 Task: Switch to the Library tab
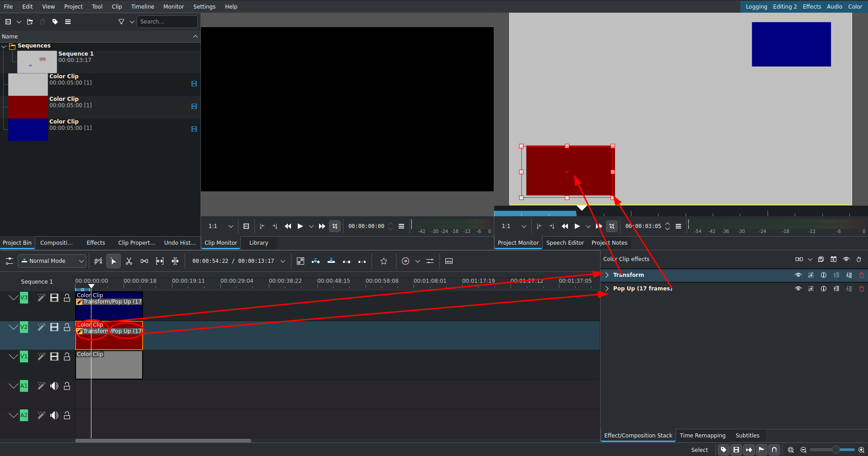(259, 243)
